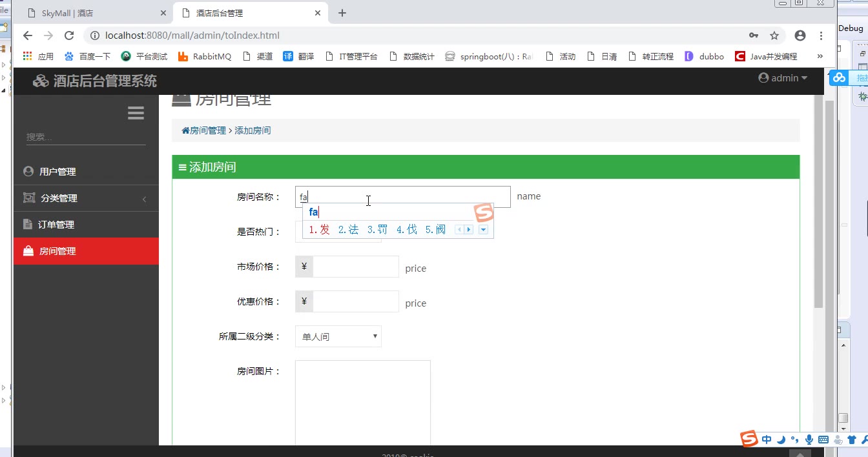Open 平台测试 bookmark
Image resolution: width=868 pixels, height=457 pixels.
144,56
